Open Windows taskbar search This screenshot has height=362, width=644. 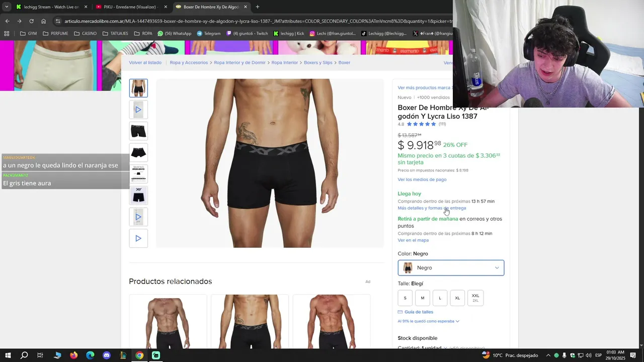tap(24, 355)
